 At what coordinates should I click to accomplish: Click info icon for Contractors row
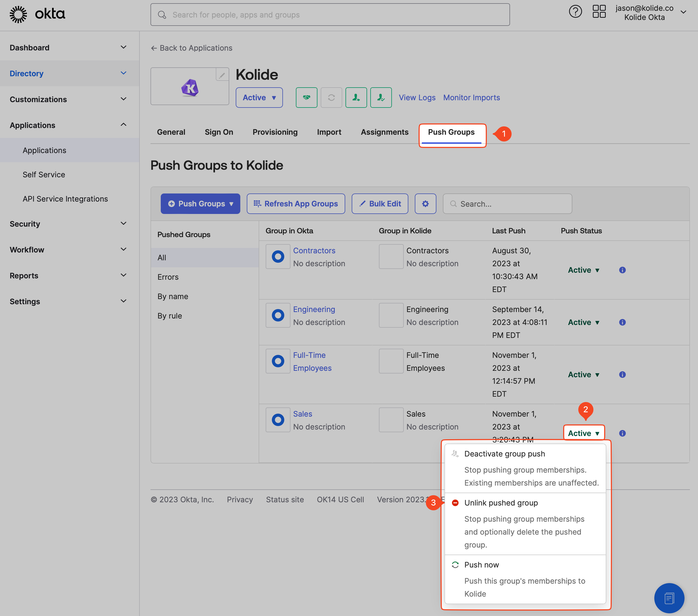[x=622, y=270]
